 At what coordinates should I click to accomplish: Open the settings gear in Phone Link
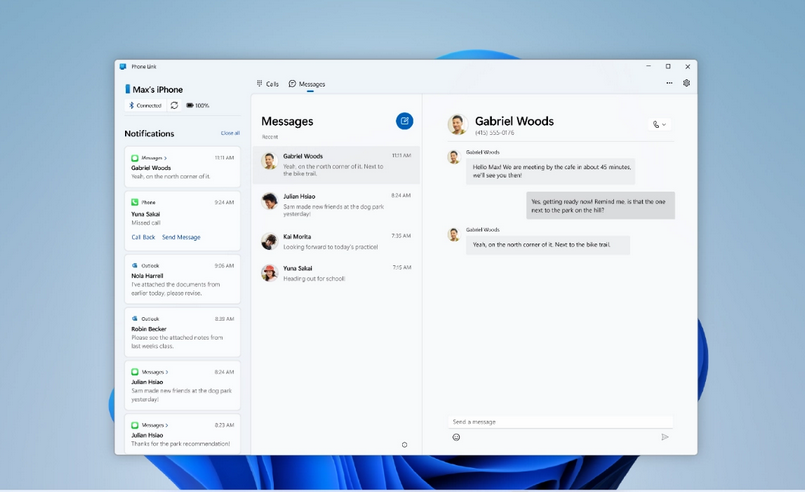click(x=686, y=83)
